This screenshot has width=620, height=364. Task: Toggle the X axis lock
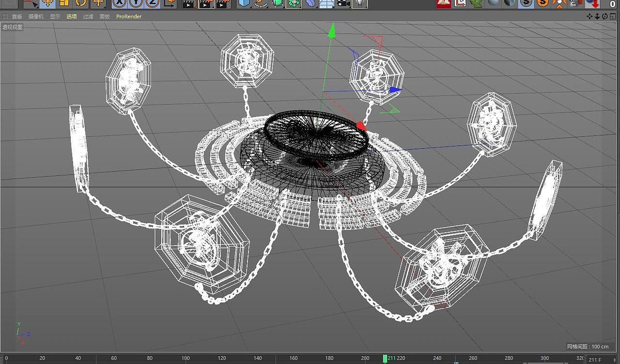120,4
